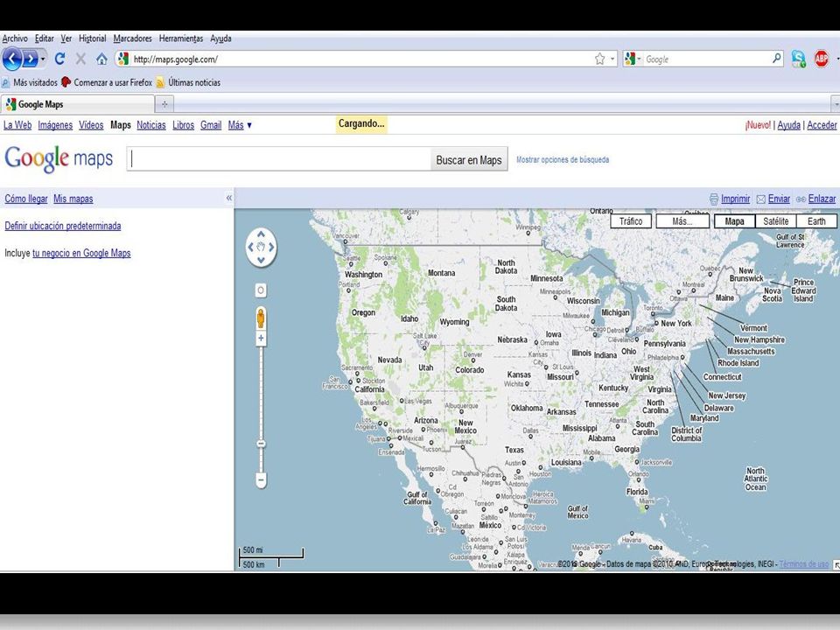840x630 pixels.
Task: Switch to Satélite view
Action: (x=776, y=221)
